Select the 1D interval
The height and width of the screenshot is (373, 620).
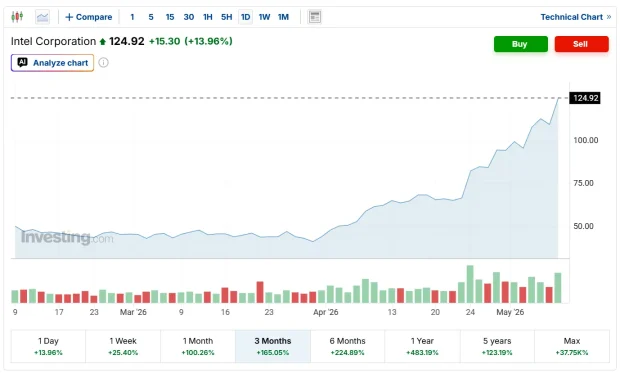click(246, 17)
